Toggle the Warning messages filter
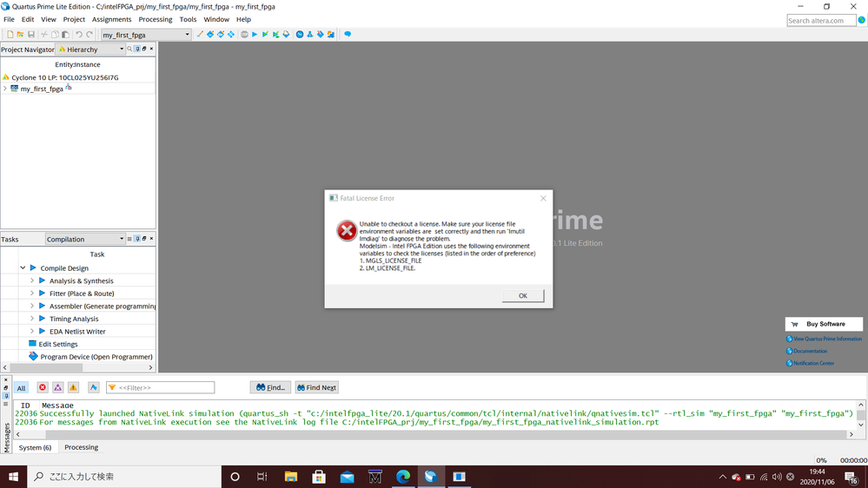 click(x=73, y=387)
